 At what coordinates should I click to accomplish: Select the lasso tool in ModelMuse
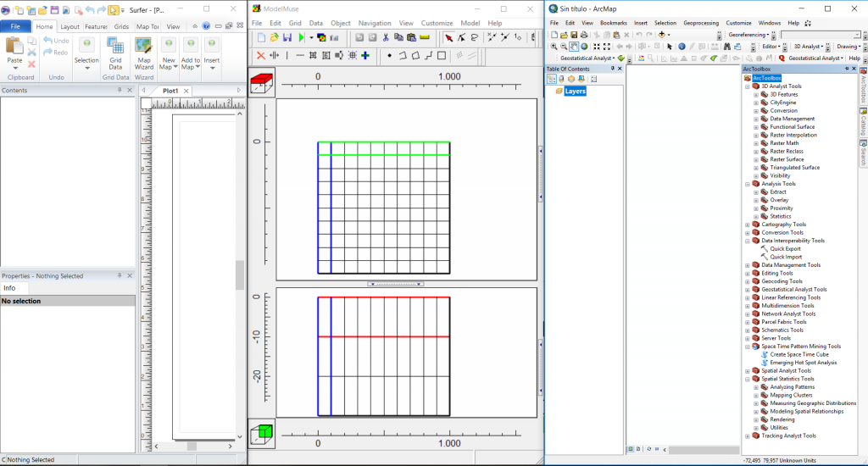(475, 37)
